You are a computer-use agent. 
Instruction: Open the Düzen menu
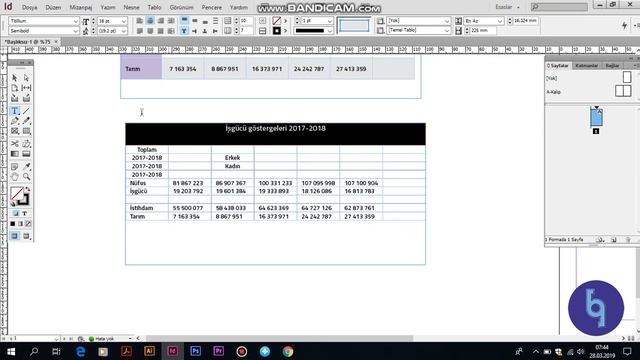pos(53,7)
